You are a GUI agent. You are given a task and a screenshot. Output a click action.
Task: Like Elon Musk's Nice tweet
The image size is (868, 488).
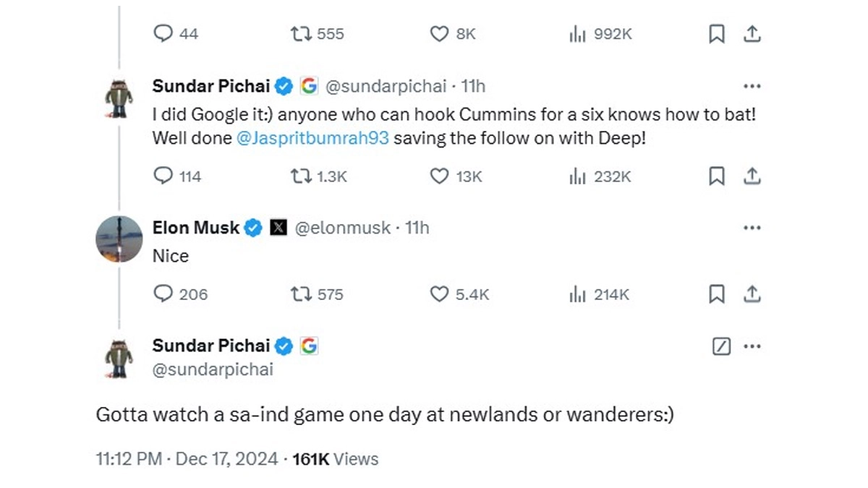439,294
